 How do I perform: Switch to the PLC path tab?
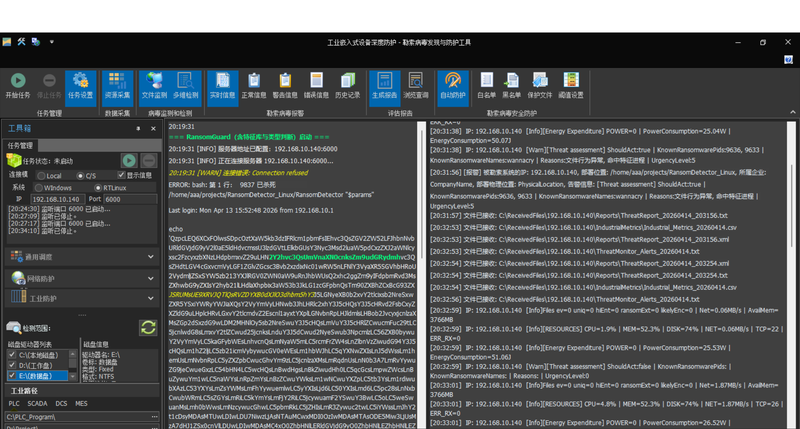tap(14, 403)
